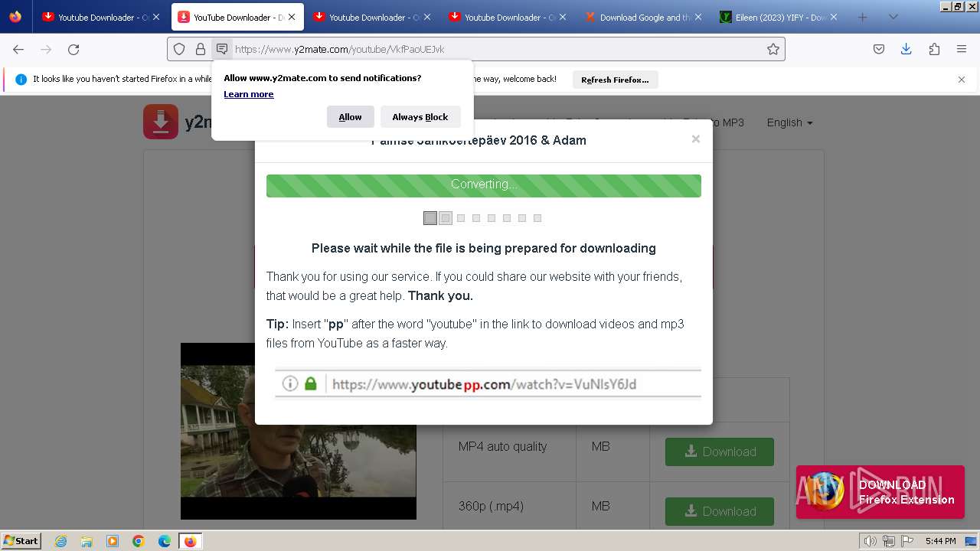Switch to Eileen (2023) YIFY tab
This screenshot has height=551, width=980.
click(x=778, y=17)
